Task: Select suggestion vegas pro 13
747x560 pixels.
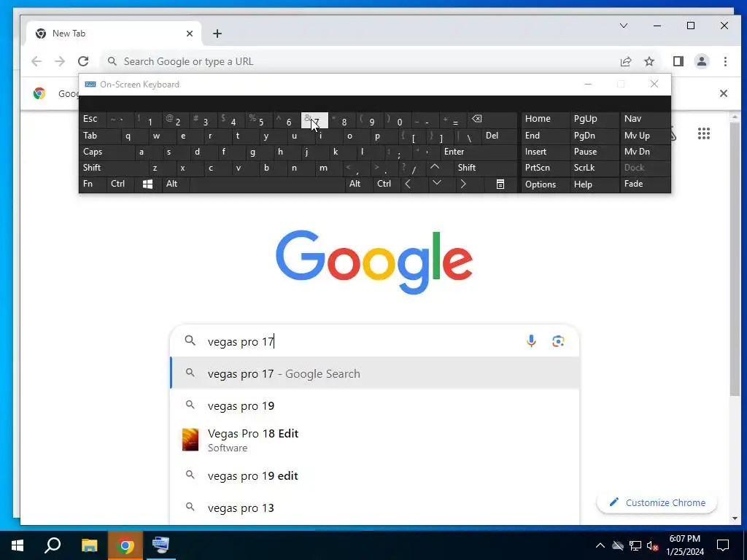Action: point(375,507)
